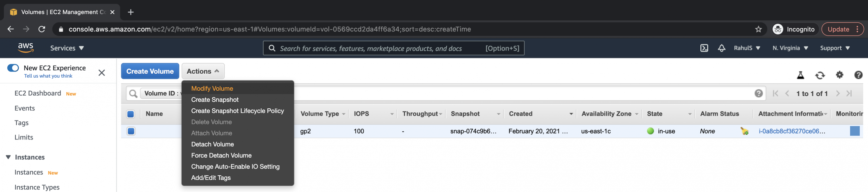Collapse the Instances section in the sidebar
Viewport: 868px width, 192px height.
pos(8,157)
